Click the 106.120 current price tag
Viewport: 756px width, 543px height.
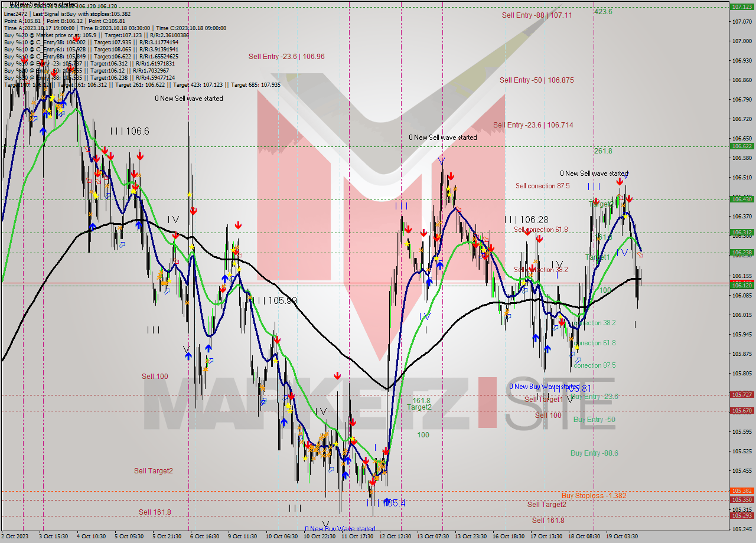tap(742, 285)
